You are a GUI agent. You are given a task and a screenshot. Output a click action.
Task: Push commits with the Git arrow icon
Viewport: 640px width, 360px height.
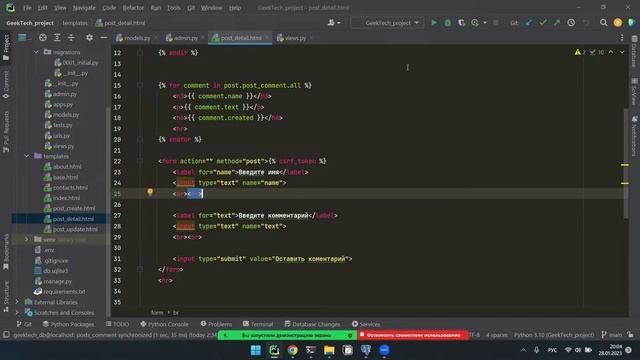[557, 23]
